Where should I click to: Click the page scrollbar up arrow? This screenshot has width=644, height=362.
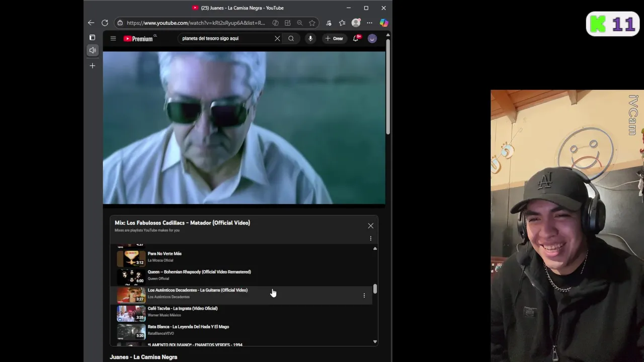tap(388, 35)
